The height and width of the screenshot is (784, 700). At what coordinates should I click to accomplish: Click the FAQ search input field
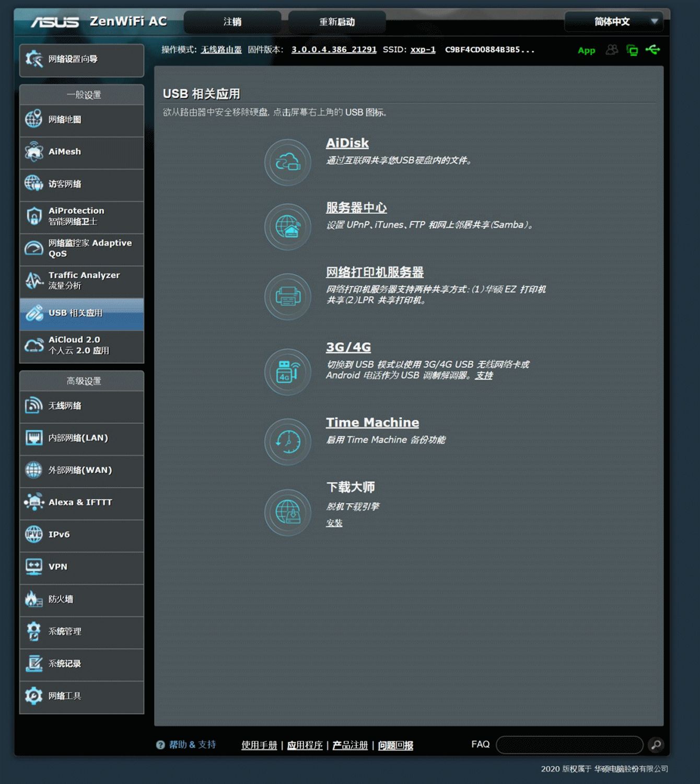(569, 745)
